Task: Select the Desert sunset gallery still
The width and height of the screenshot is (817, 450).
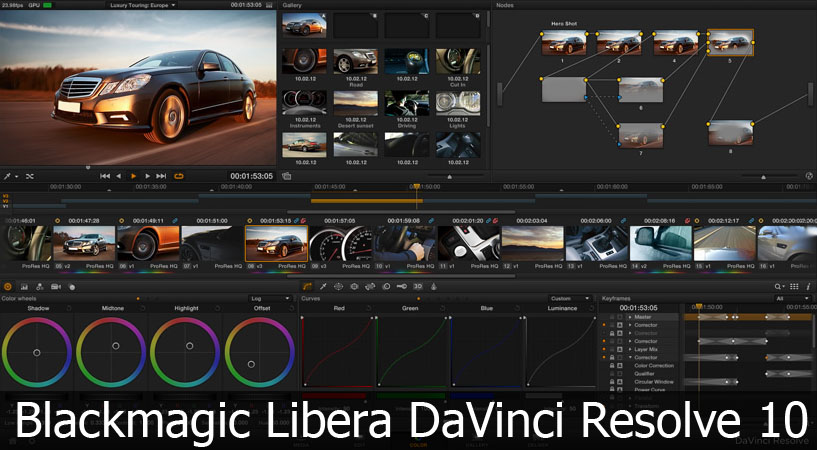Action: pyautogui.click(x=355, y=103)
